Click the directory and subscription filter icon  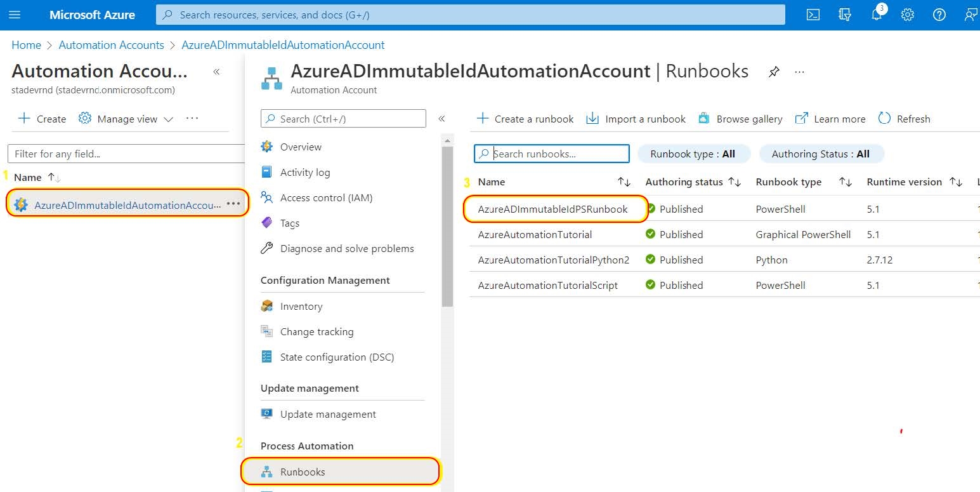click(845, 15)
